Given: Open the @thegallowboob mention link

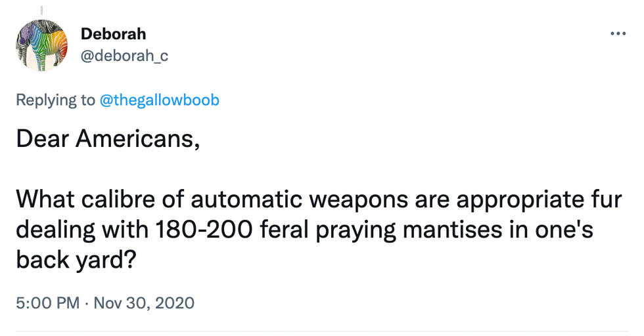Looking at the screenshot, I should pyautogui.click(x=159, y=100).
